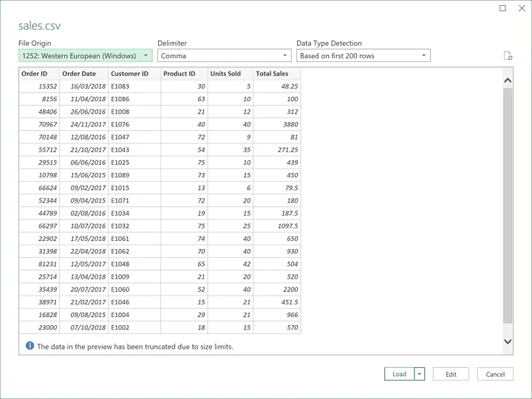The height and width of the screenshot is (399, 532).
Task: Click the Cancel button
Action: click(495, 374)
